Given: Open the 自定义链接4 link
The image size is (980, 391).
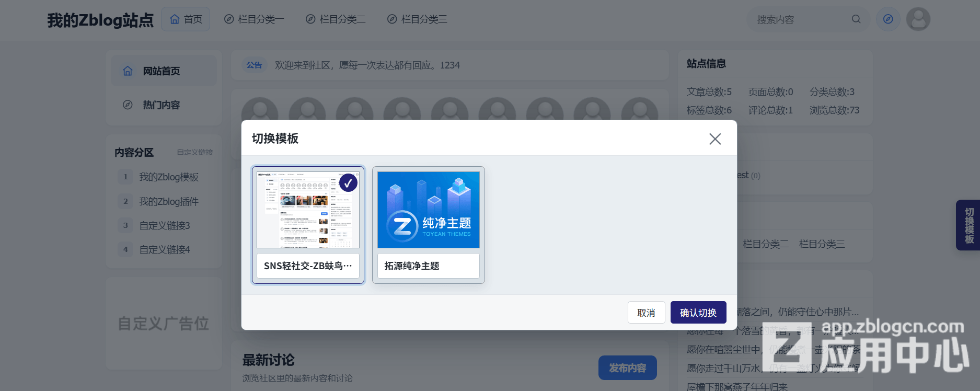Looking at the screenshot, I should tap(165, 250).
